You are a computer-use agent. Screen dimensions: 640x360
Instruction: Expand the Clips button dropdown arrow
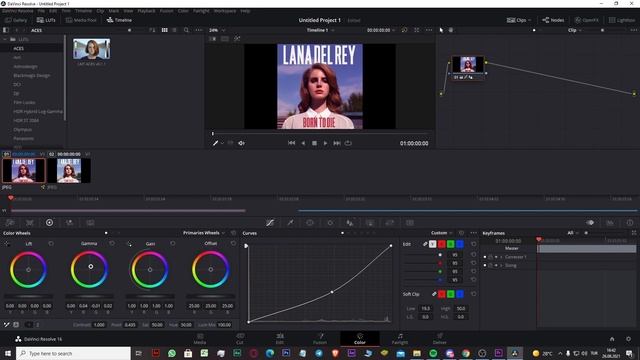coord(529,20)
